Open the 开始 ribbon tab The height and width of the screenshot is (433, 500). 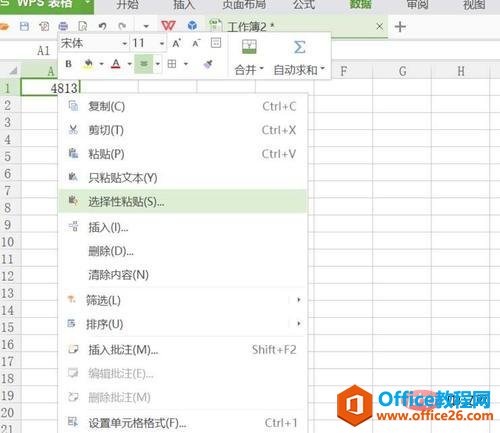[128, 5]
